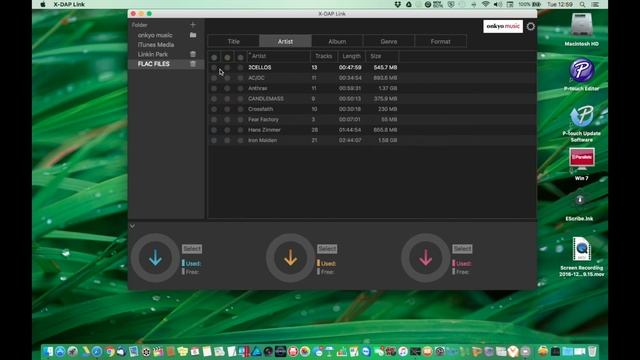Sort by the Artist column header
This screenshot has height=360, width=640.
pyautogui.click(x=278, y=56)
